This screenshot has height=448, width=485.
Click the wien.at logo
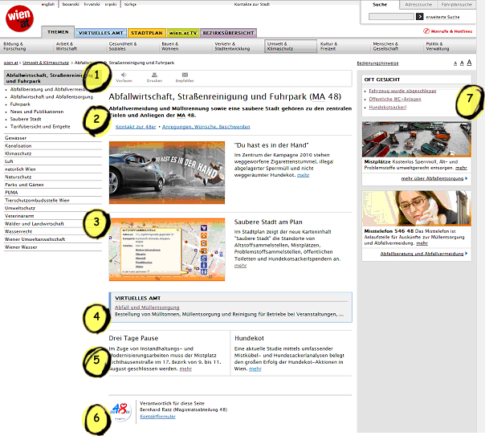(18, 18)
